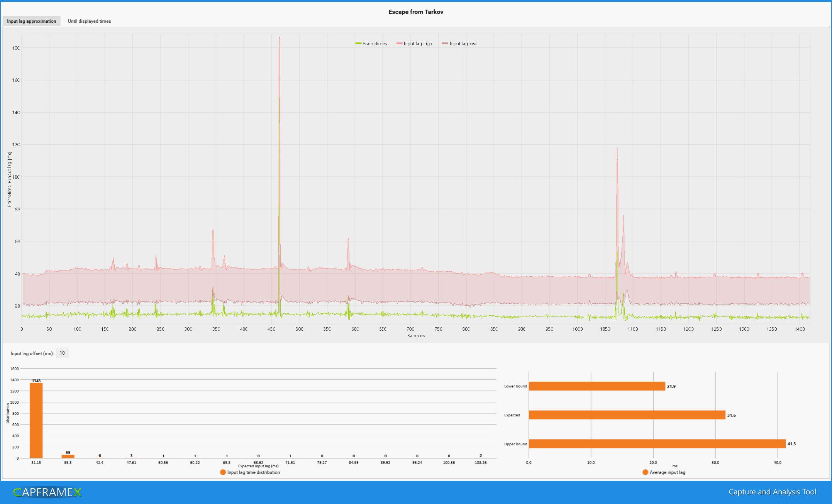Click the Input lag offset value field
The image size is (832, 504).
62,353
